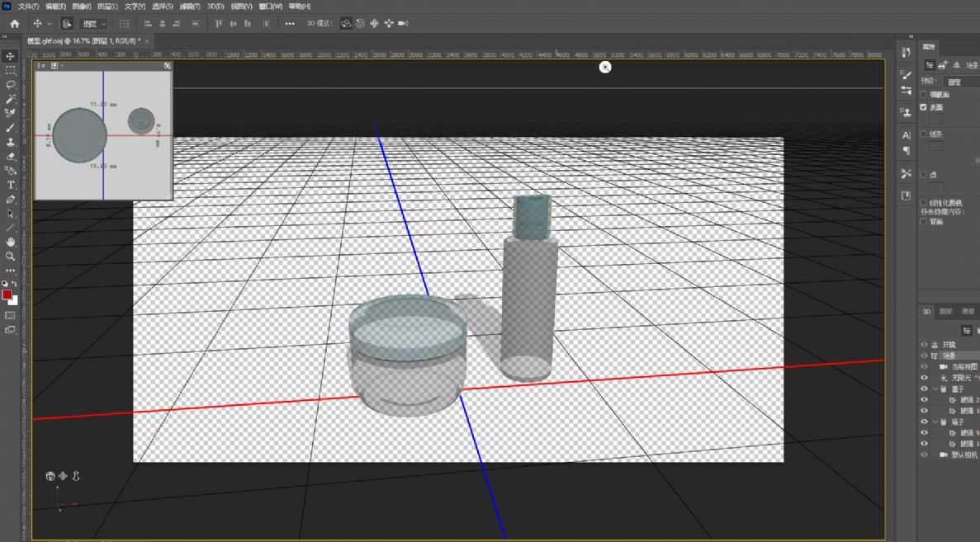Collapse the first mesh group chevron
The width and height of the screenshot is (980, 542).
point(935,389)
